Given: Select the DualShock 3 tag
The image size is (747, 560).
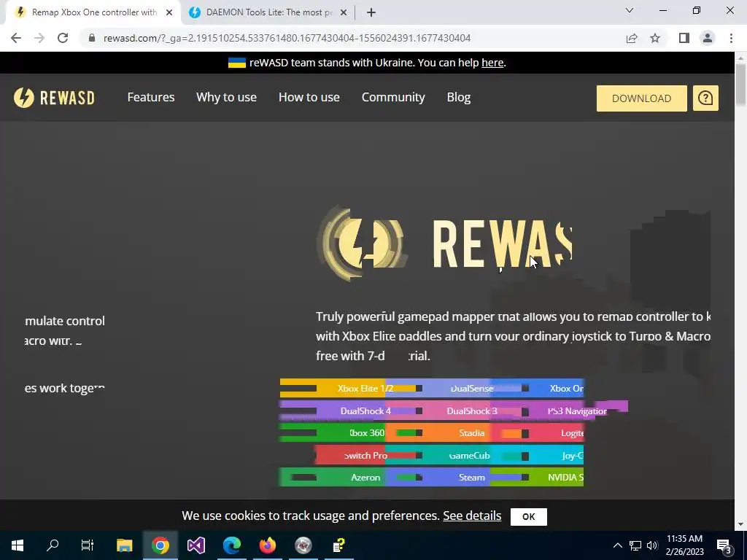Looking at the screenshot, I should [472, 411].
